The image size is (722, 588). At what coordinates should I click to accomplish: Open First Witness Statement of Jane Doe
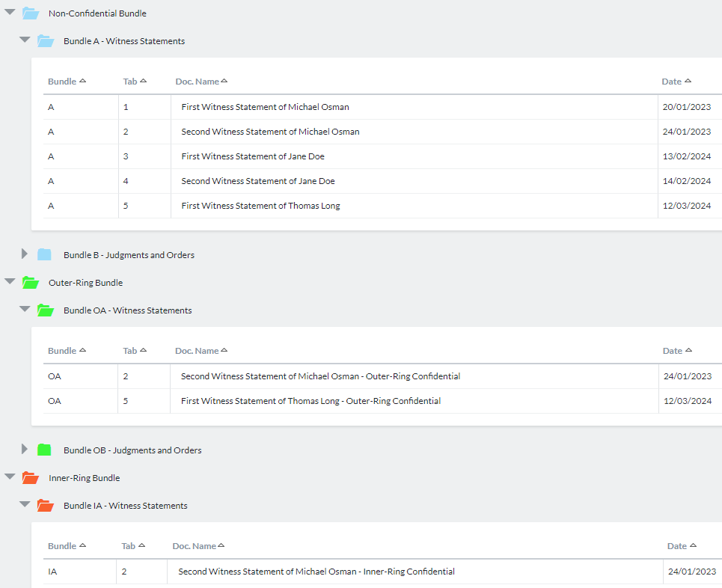coord(253,156)
